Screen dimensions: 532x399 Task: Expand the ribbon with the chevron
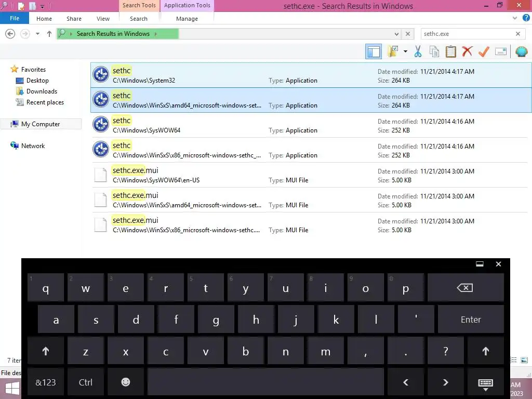click(x=515, y=18)
